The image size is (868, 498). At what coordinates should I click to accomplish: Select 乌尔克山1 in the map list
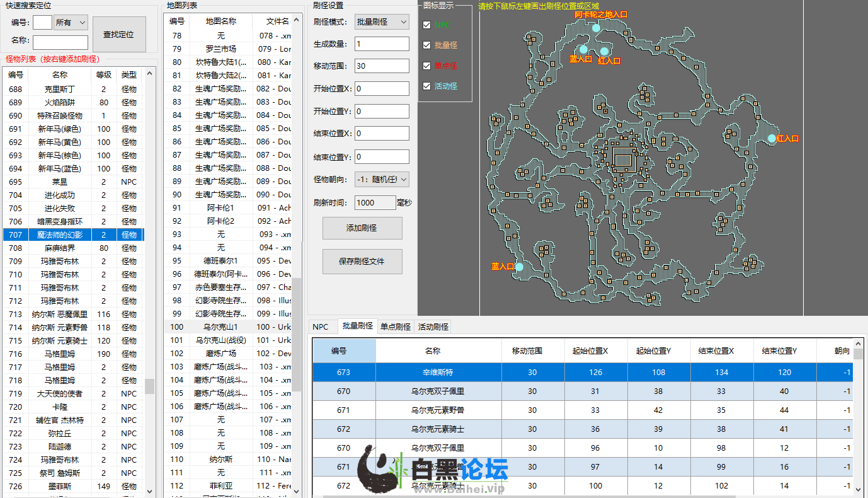[x=220, y=327]
